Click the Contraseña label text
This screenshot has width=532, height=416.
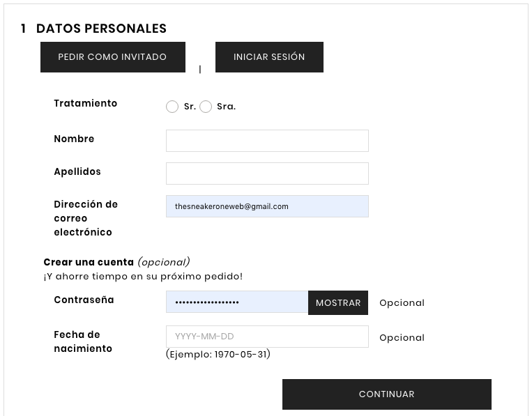[x=84, y=300]
